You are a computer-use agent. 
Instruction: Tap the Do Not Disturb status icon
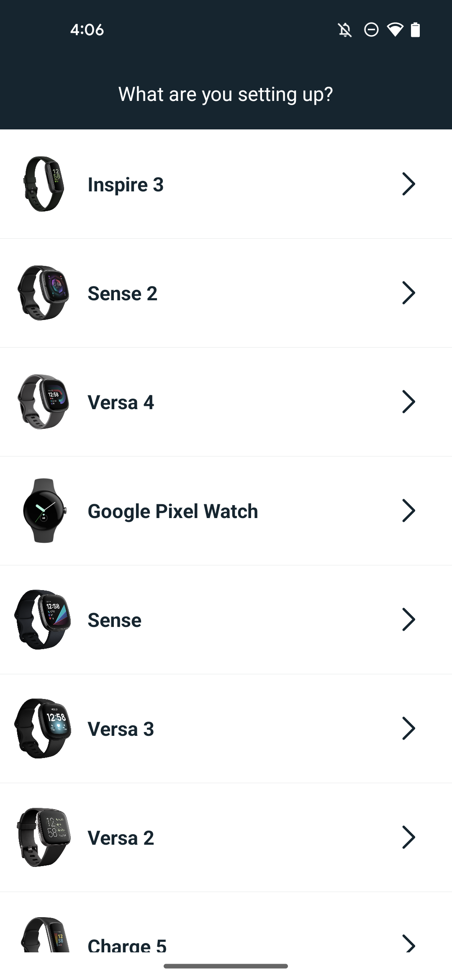[371, 30]
